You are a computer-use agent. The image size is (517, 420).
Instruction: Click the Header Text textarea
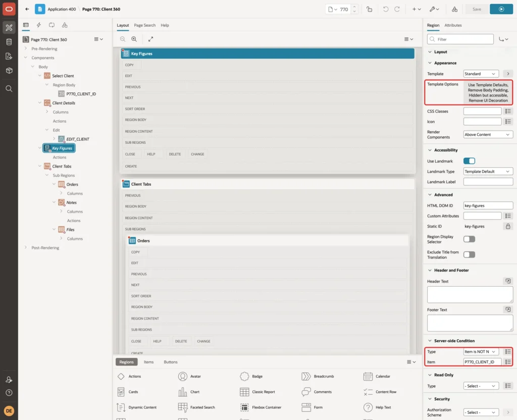pyautogui.click(x=470, y=294)
